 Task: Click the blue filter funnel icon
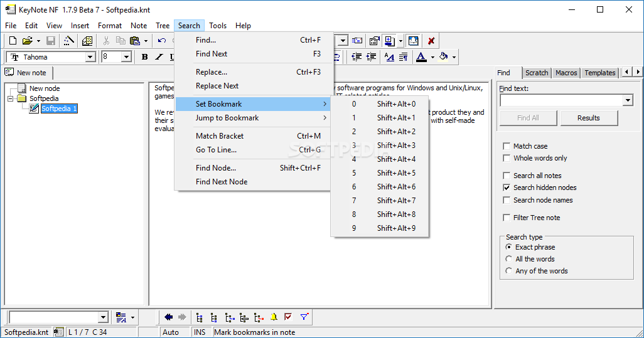[304, 317]
